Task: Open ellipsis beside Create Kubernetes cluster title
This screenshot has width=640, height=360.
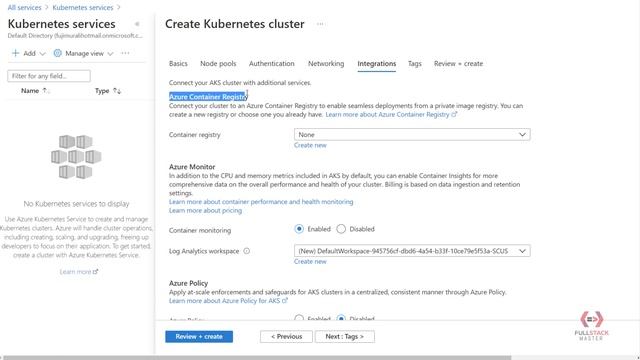Action: pos(320,24)
